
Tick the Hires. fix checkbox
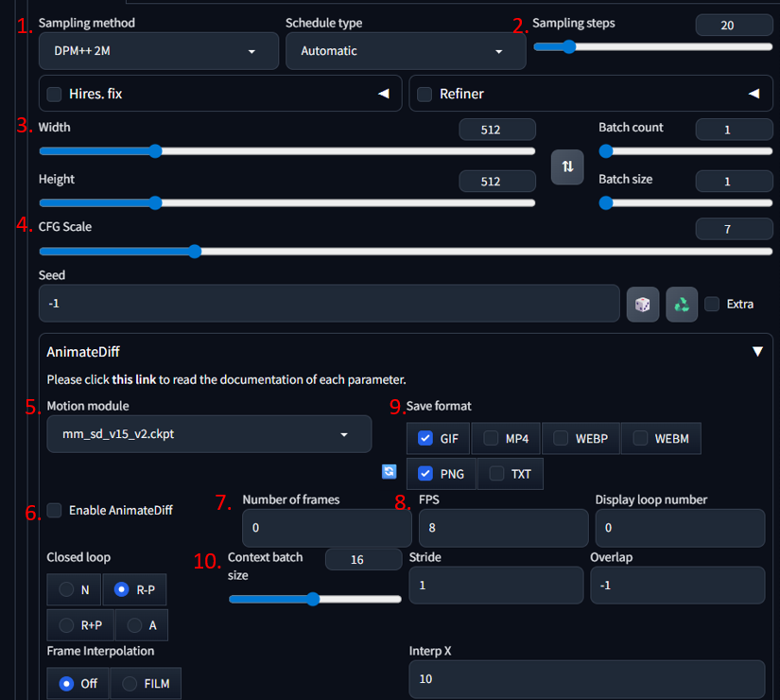point(55,94)
